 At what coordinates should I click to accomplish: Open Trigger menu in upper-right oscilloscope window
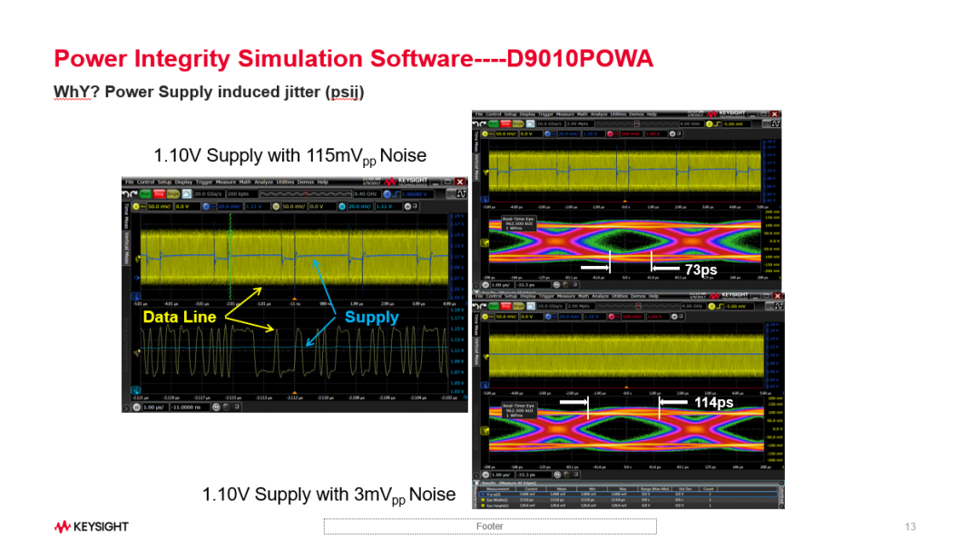point(545,114)
